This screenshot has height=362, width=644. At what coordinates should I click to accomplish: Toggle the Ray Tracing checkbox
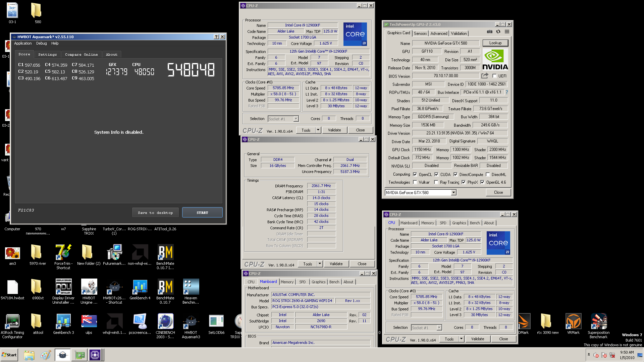(x=436, y=182)
